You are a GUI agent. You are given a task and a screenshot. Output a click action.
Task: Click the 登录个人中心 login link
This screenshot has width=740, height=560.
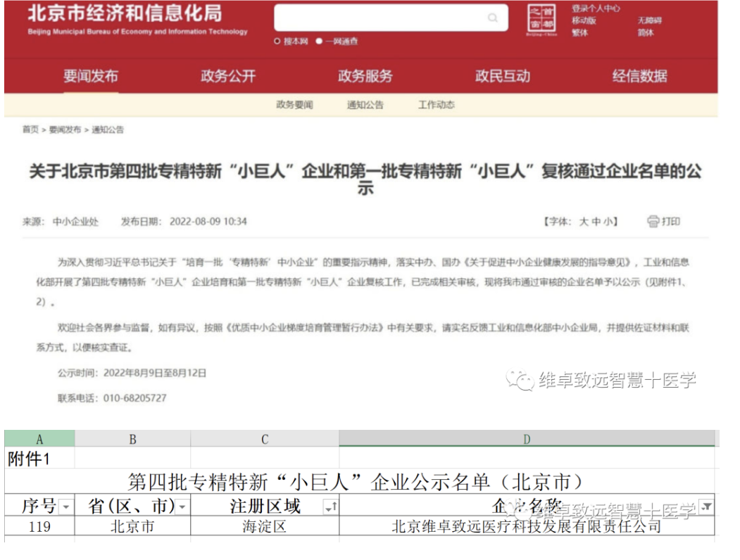point(596,8)
